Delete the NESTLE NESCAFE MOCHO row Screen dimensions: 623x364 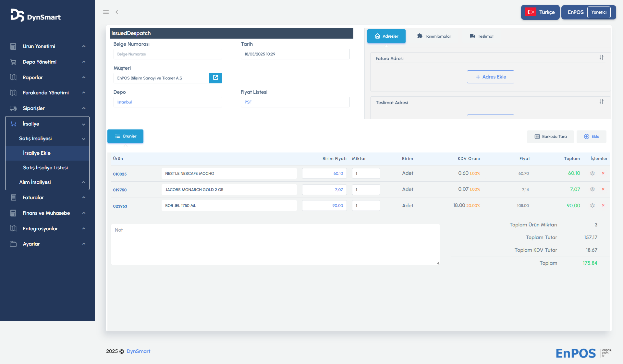[603, 173]
